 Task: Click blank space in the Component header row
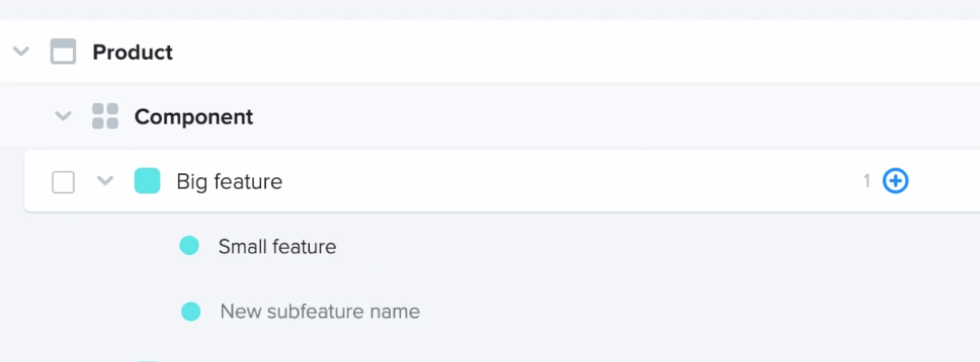(x=598, y=116)
